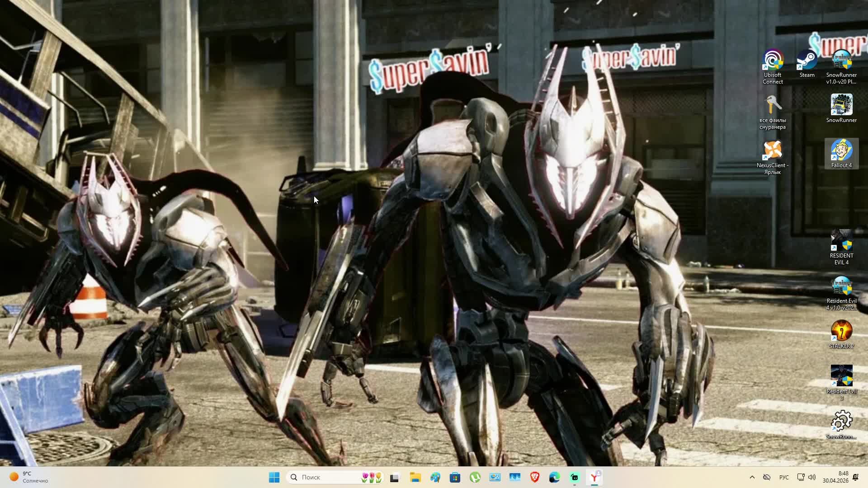
Task: Open the Windows Start menu
Action: (x=274, y=477)
